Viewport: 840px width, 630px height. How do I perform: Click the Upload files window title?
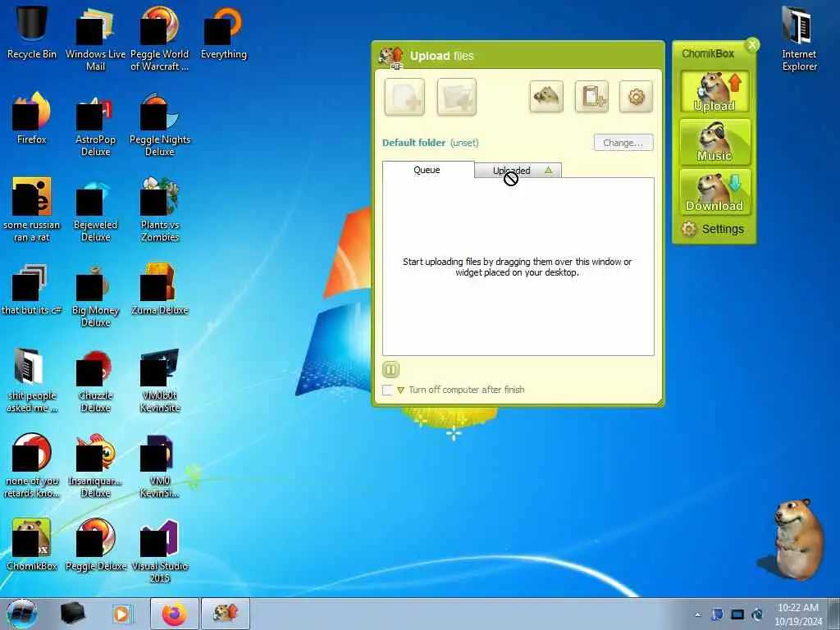(x=441, y=56)
